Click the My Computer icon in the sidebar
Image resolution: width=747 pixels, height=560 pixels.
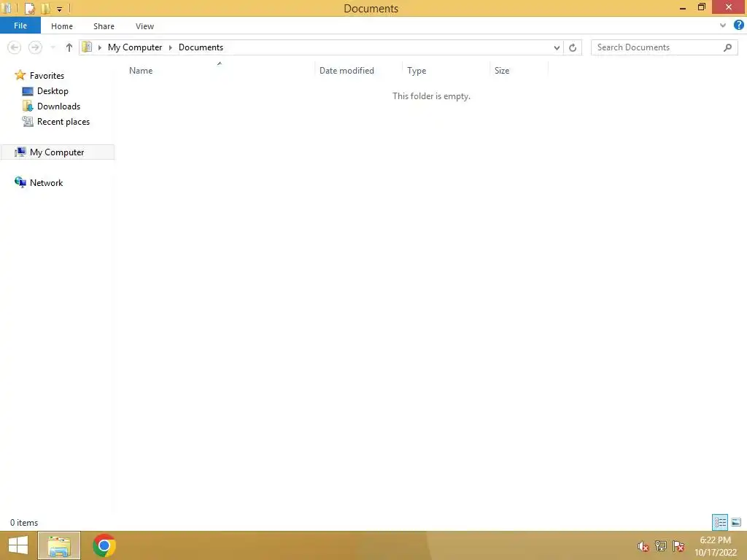point(20,152)
